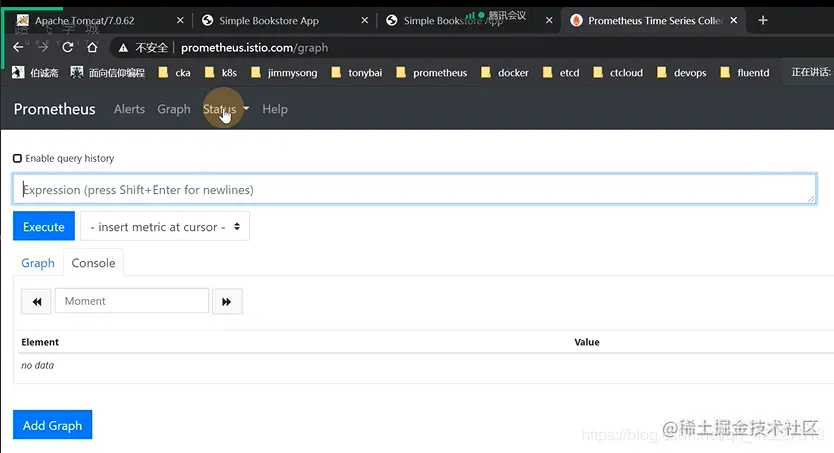834x453 pixels.
Task: Step time forward with fast-forward button
Action: [227, 301]
